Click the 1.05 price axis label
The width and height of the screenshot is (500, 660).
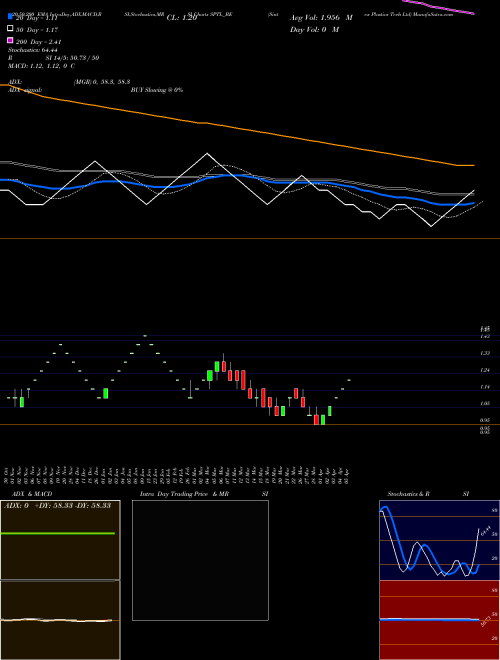(x=485, y=403)
